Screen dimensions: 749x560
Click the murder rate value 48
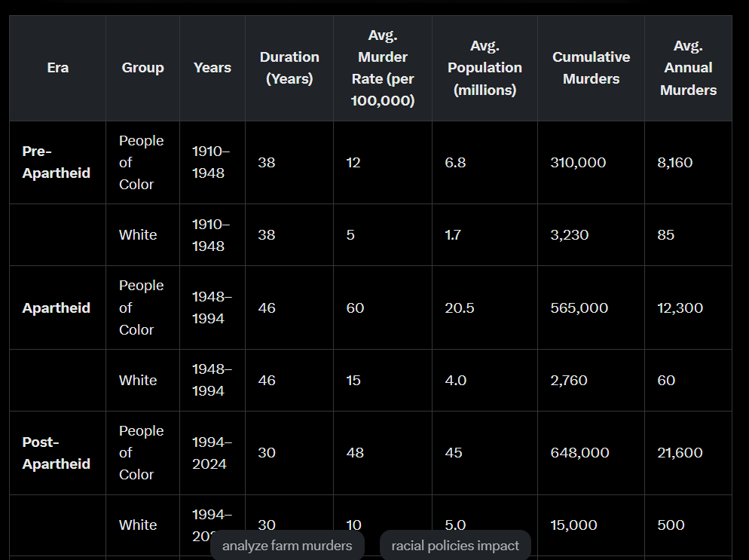[355, 452]
